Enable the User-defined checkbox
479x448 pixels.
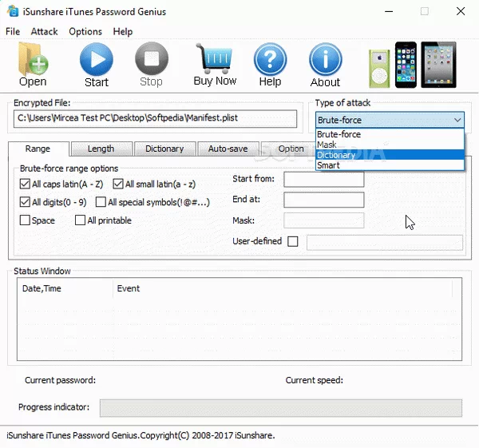pyautogui.click(x=293, y=241)
